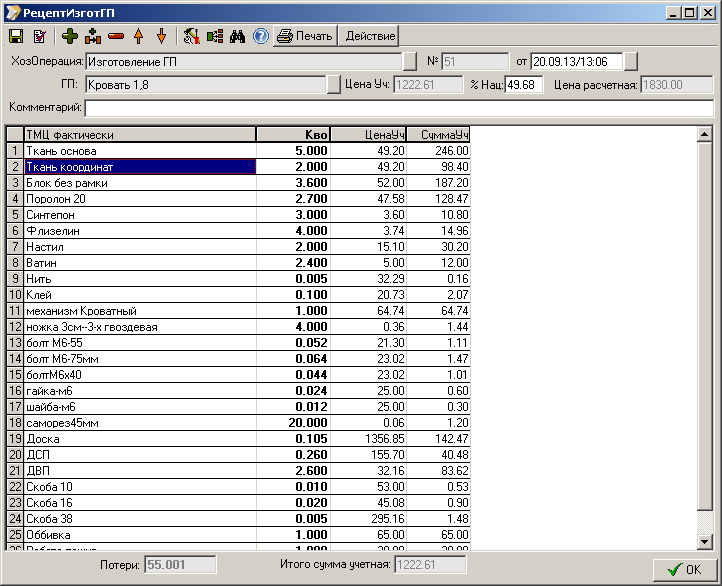The image size is (722, 586).
Task: Open the ГП selection button beside Кровать 1,8
Action: point(334,85)
